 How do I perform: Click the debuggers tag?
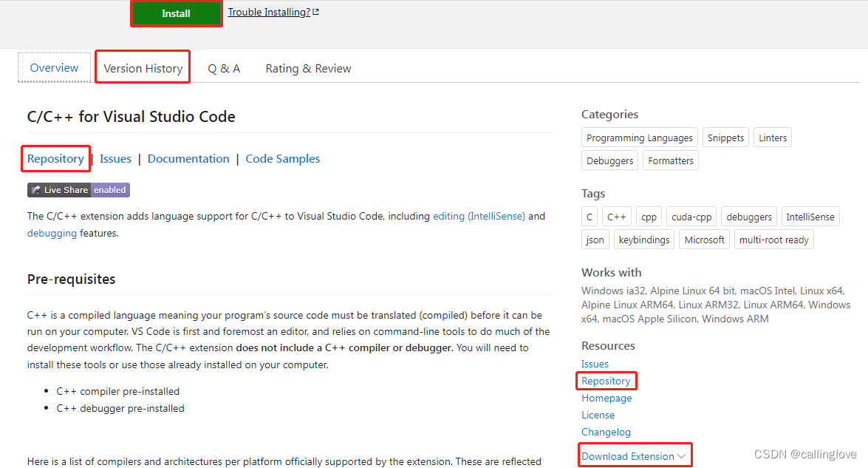pos(749,217)
